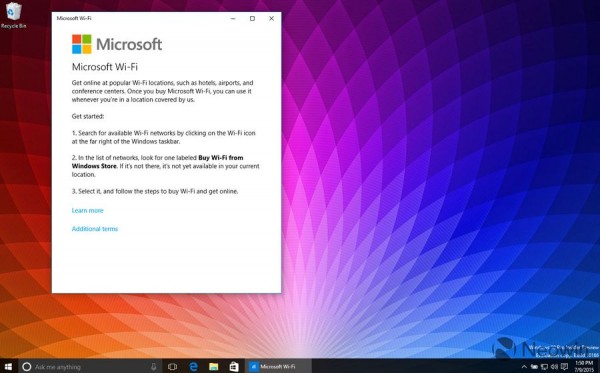
Task: Click the OneDrive cloud tray icon
Action: point(534,367)
